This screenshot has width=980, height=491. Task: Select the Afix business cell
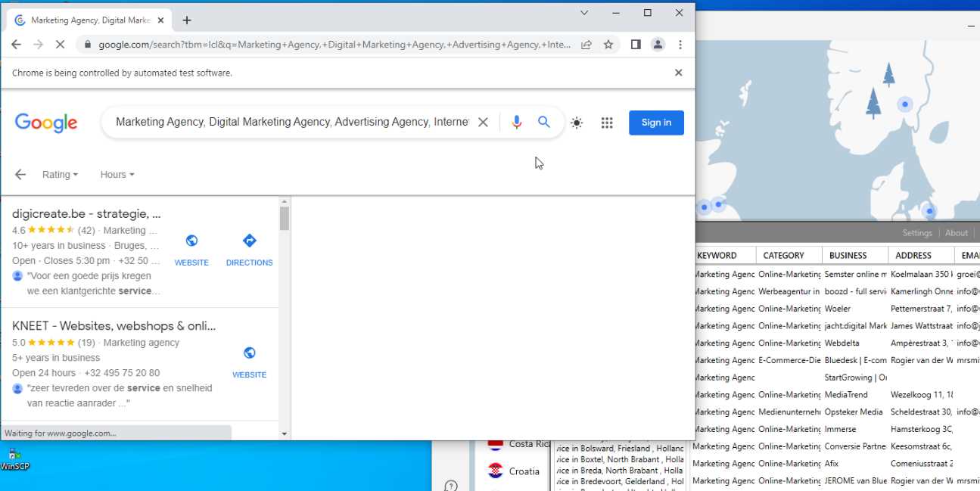point(855,464)
